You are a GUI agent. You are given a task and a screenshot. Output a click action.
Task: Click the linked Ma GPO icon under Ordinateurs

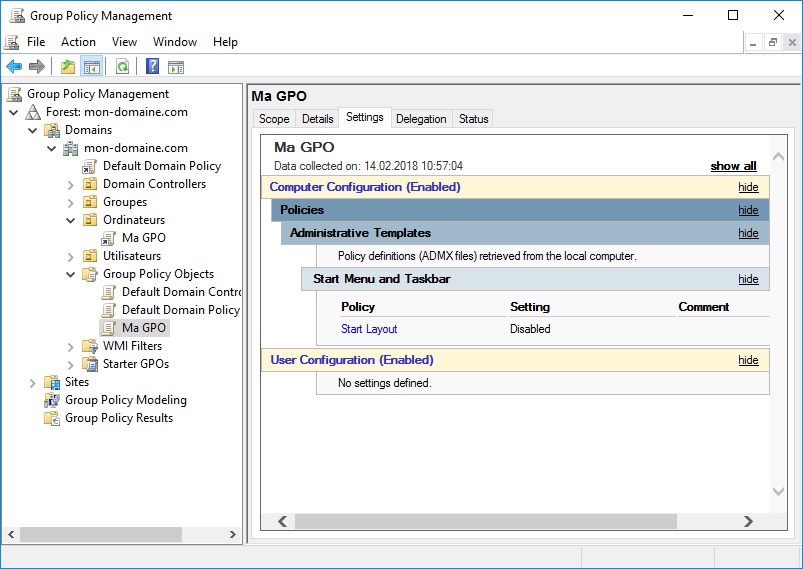point(109,238)
